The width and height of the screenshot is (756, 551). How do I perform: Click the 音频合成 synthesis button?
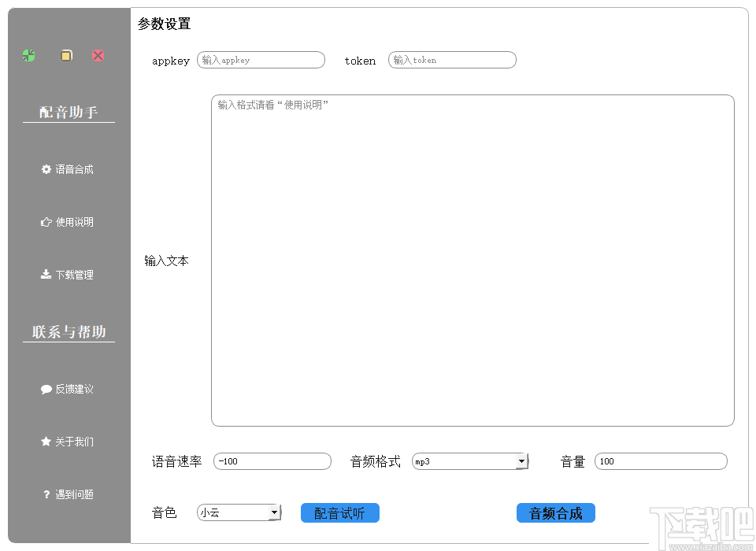555,512
